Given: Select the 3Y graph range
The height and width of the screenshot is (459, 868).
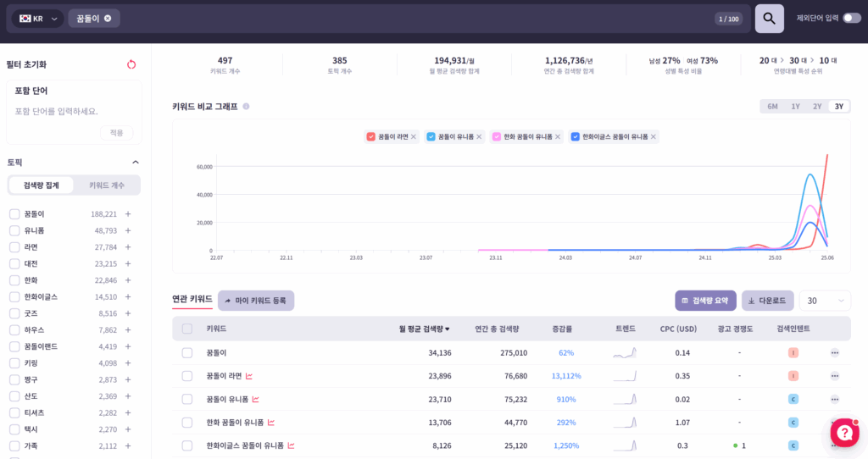Looking at the screenshot, I should point(839,106).
